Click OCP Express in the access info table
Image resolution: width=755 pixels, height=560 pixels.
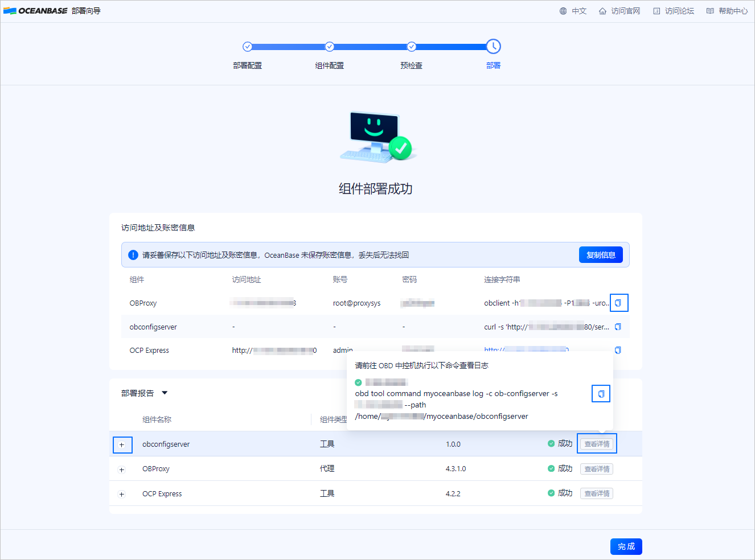pyautogui.click(x=149, y=350)
